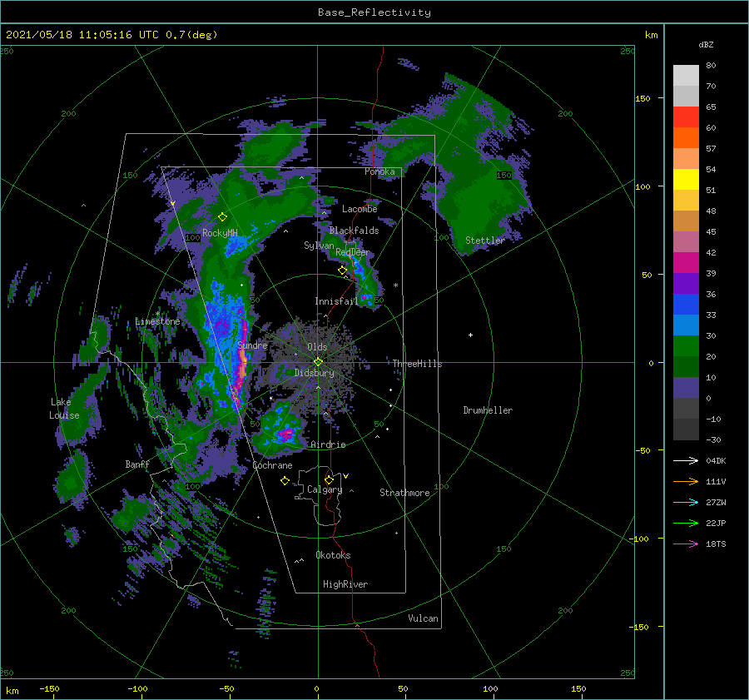Click the white asterisk marker east of RedDeer
Image resolution: width=749 pixels, height=700 pixels.
[395, 285]
